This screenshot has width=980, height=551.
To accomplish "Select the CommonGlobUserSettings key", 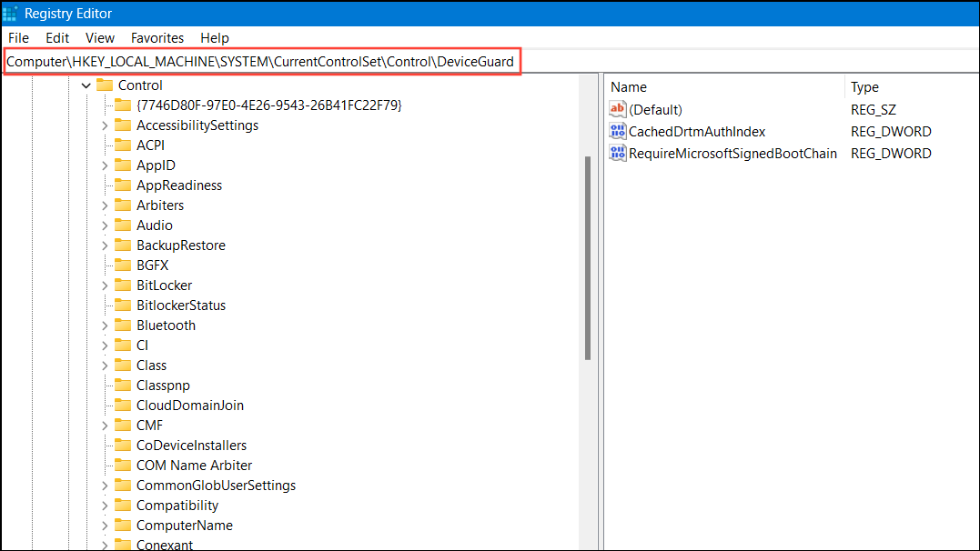I will tap(216, 486).
